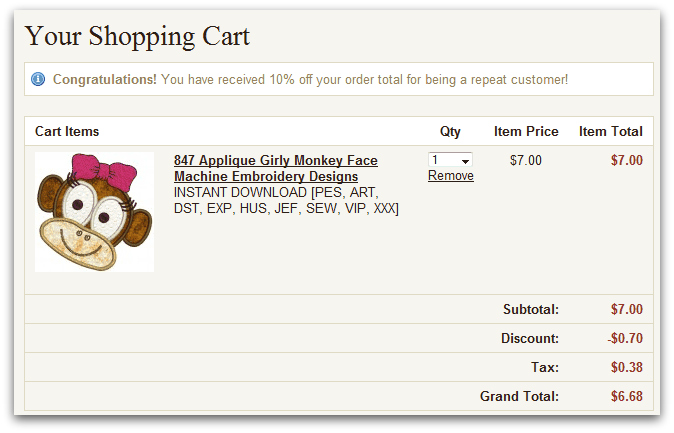Click the girly monkey face product thumbnail
The height and width of the screenshot is (433, 674).
(x=94, y=211)
